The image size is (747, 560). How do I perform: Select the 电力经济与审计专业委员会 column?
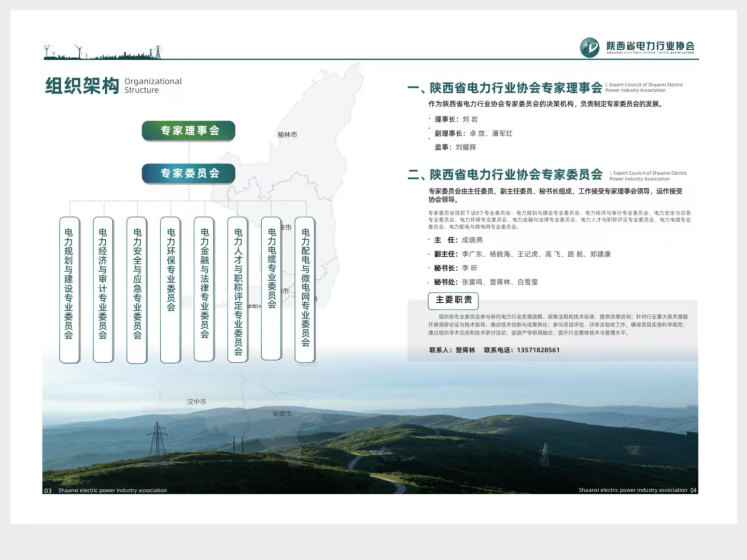[103, 290]
